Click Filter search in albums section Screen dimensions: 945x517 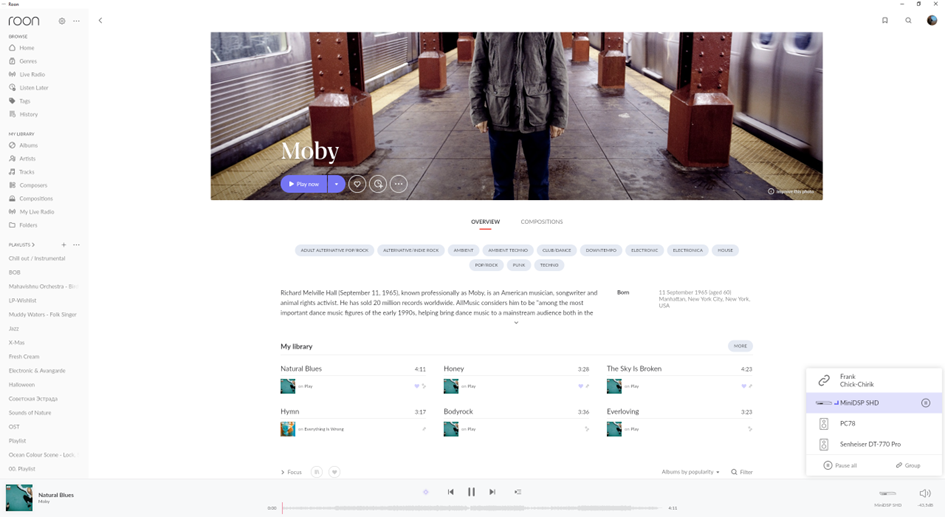point(742,472)
